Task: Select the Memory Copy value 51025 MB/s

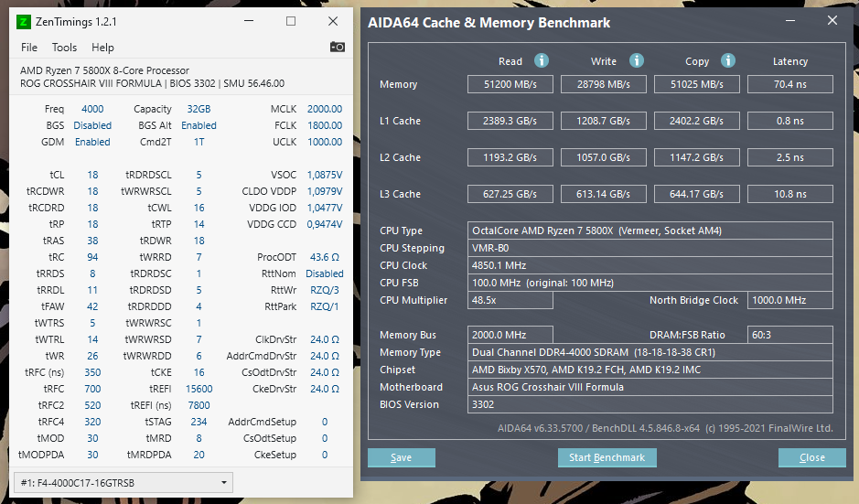Action: click(697, 84)
